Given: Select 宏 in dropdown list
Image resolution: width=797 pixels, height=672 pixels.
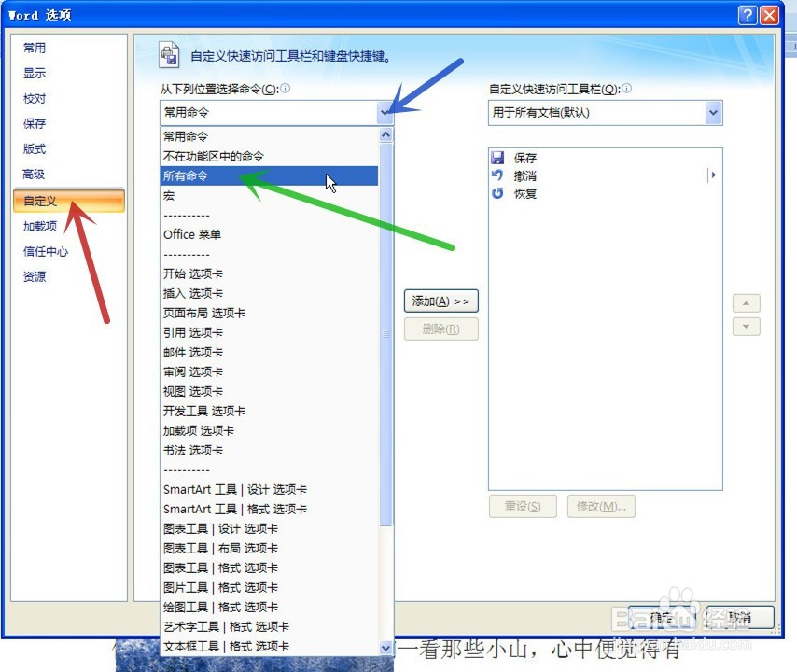Looking at the screenshot, I should (x=269, y=195).
